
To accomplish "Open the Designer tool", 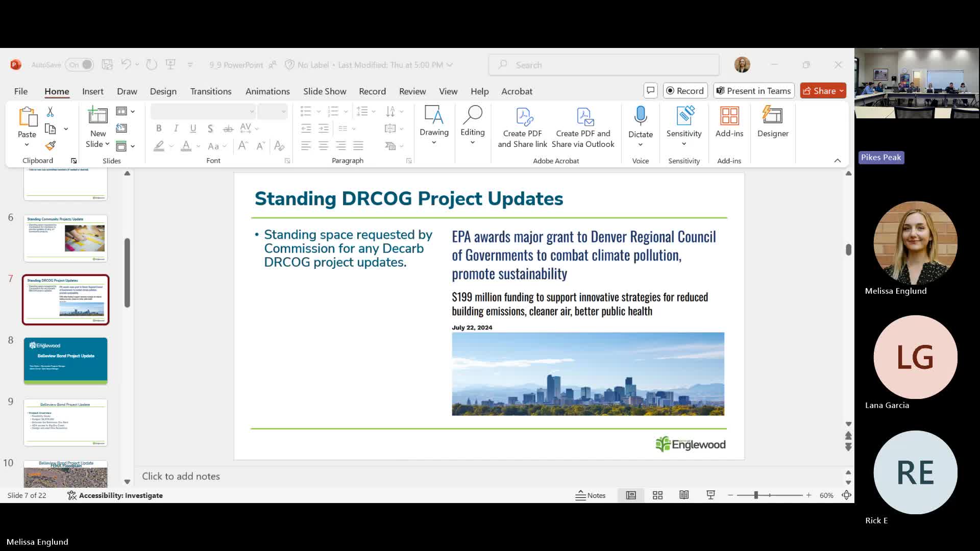I will tap(772, 122).
